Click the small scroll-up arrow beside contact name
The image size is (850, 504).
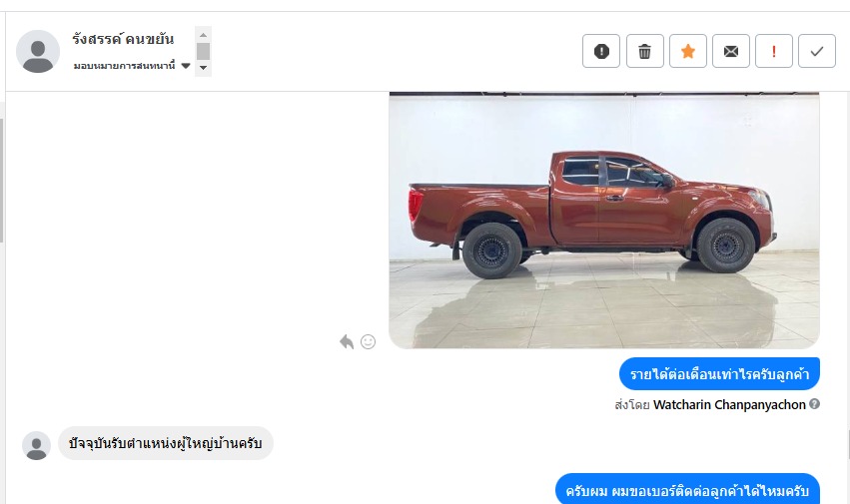click(204, 35)
